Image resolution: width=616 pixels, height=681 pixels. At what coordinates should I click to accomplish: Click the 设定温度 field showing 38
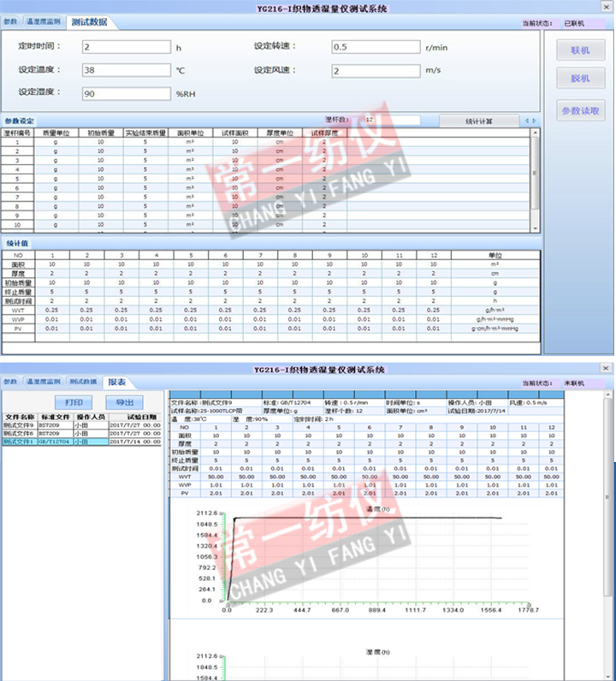coord(126,70)
